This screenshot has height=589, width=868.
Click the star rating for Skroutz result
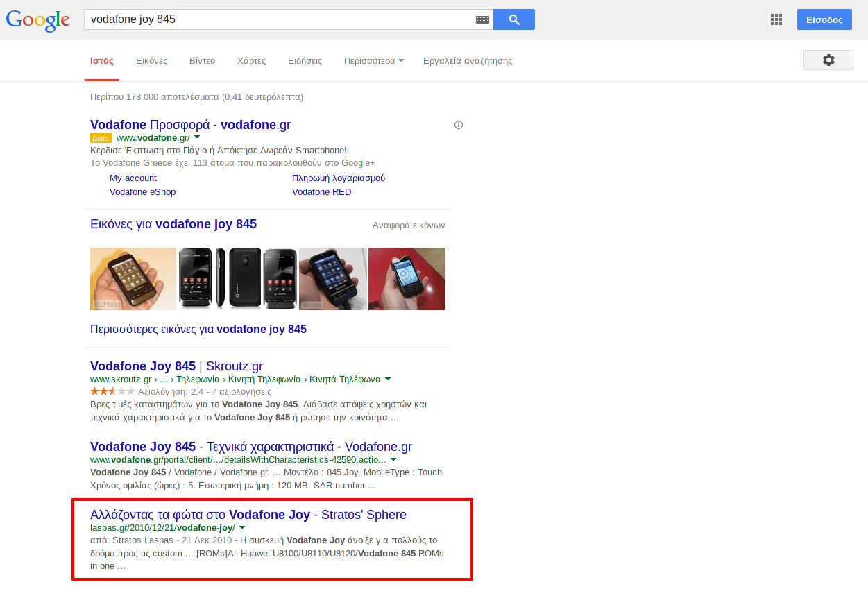pos(112,391)
